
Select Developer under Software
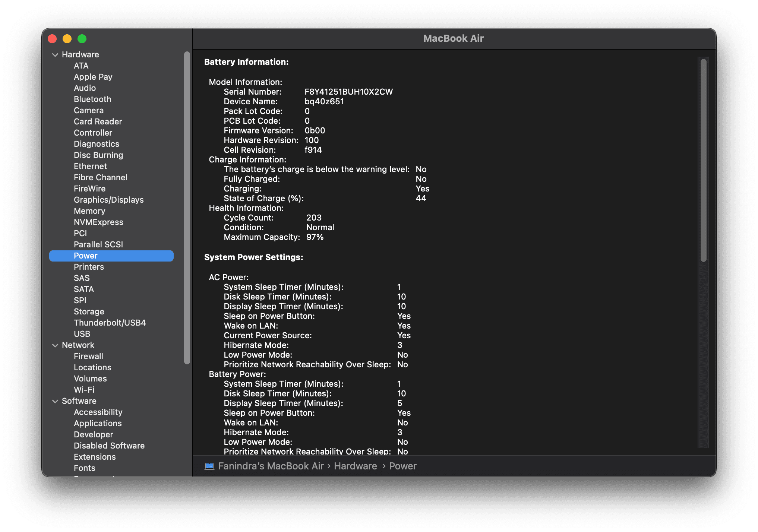pos(93,434)
